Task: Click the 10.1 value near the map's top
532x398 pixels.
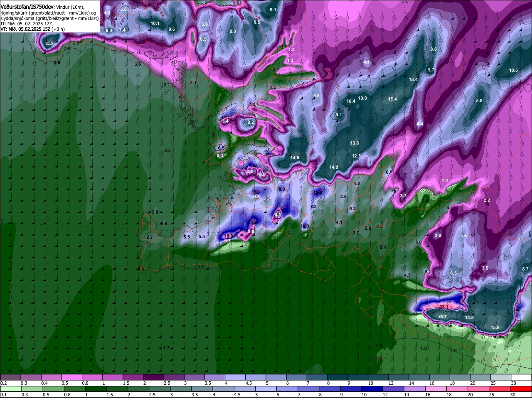Action: (155, 23)
